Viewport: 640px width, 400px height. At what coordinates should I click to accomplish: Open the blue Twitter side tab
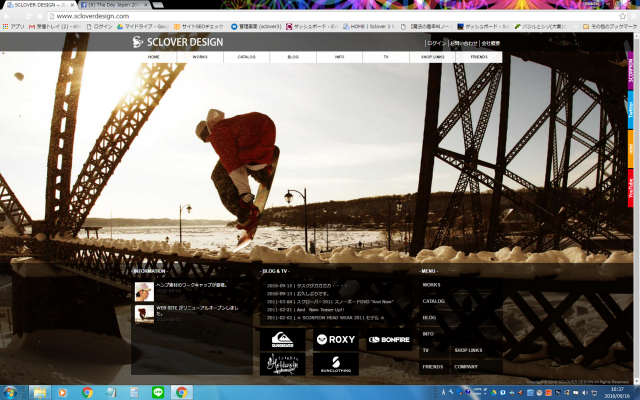point(630,109)
